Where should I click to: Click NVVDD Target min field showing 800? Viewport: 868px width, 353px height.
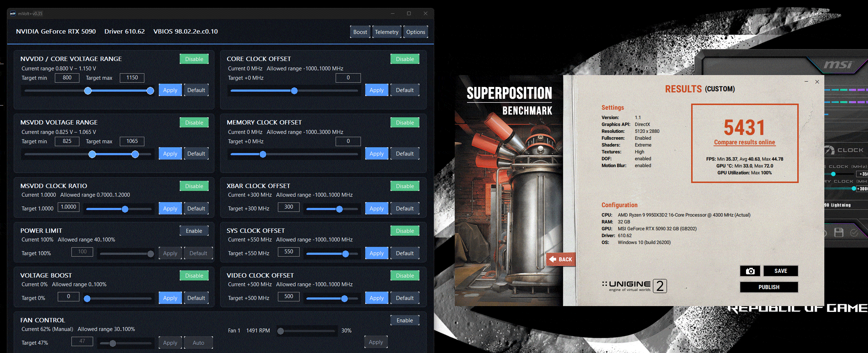[x=67, y=78]
